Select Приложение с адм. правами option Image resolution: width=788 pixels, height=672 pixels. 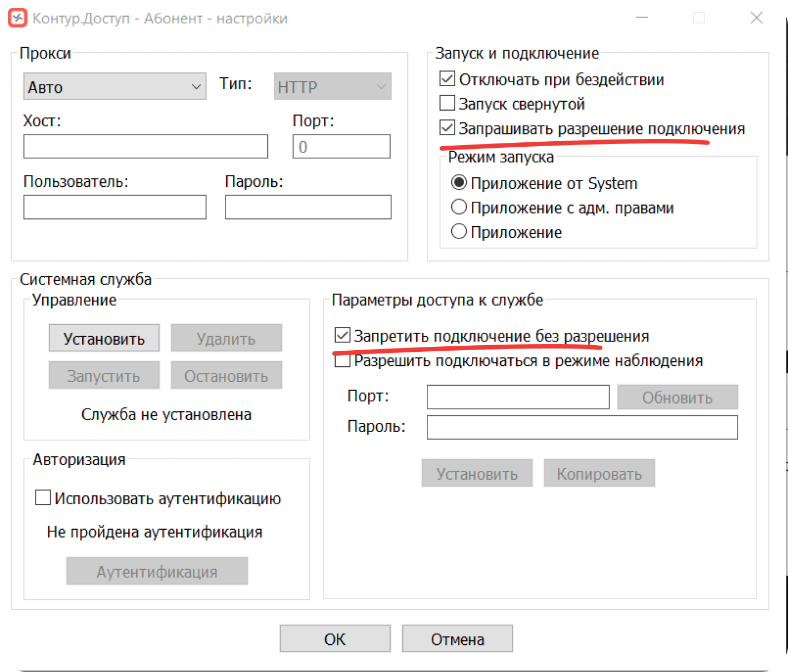pos(459,207)
